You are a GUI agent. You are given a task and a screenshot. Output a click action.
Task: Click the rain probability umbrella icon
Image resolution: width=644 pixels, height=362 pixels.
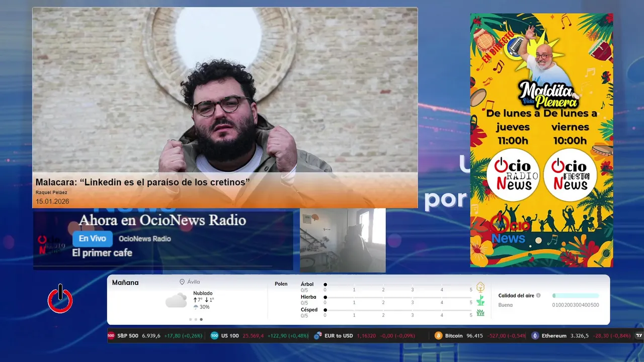tap(196, 307)
